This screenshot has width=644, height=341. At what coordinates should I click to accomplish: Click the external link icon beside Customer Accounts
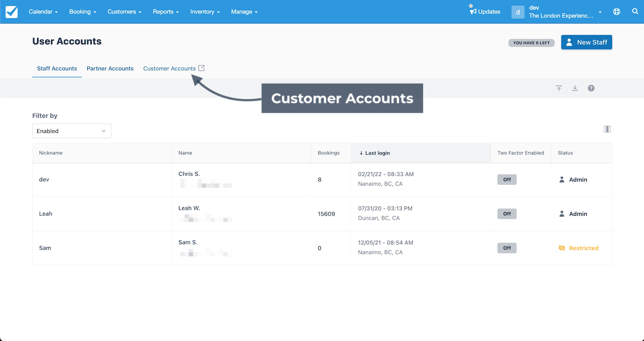pyautogui.click(x=201, y=68)
